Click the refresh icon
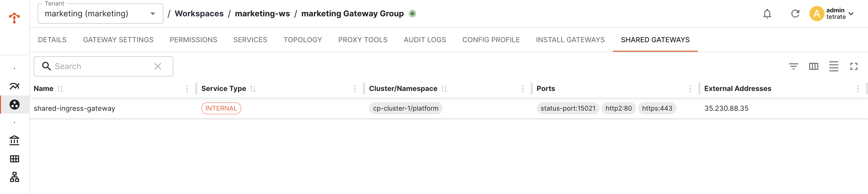Image resolution: width=868 pixels, height=194 pixels. click(795, 14)
